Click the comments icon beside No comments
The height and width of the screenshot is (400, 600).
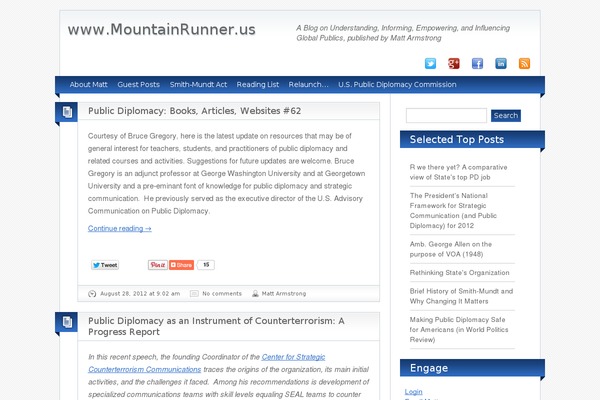pyautogui.click(x=194, y=294)
